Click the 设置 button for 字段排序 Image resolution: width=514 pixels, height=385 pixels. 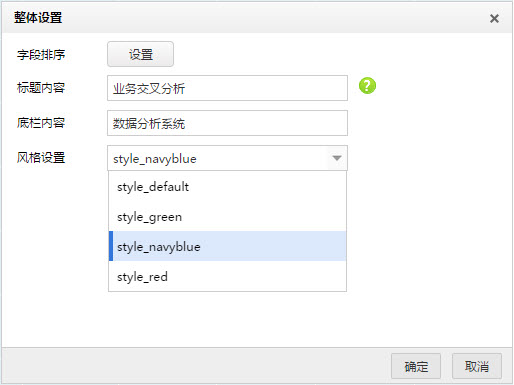pos(140,54)
